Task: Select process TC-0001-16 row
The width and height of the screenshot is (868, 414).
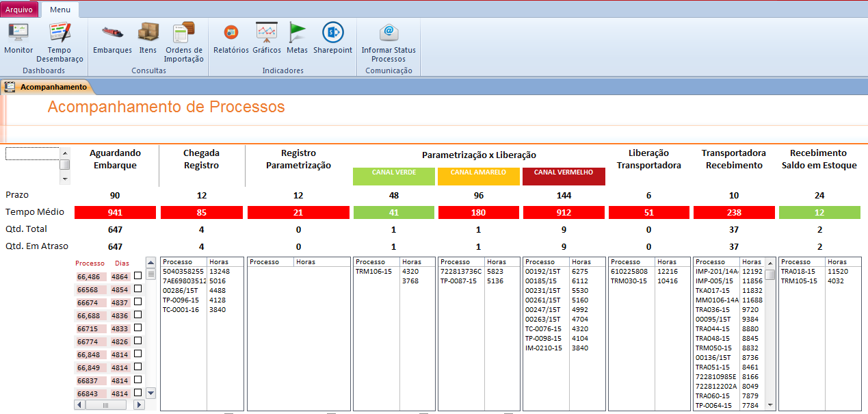Action: pos(202,310)
